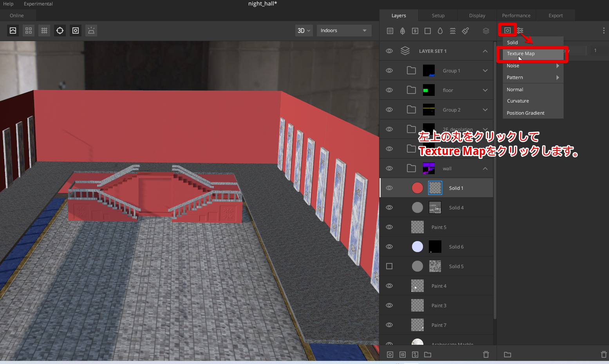Viewport: 609px width, 364px height.
Task: Hide the wall group
Action: (389, 168)
